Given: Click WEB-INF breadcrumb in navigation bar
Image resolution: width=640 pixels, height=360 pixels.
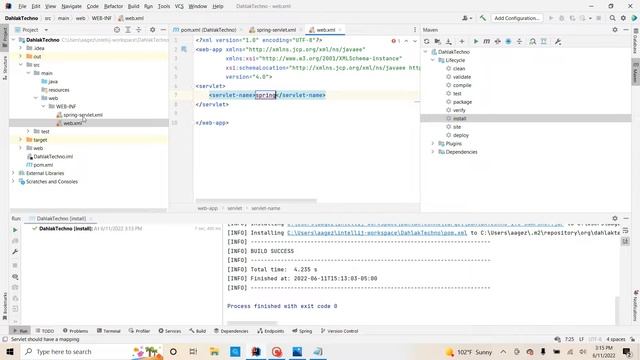Looking at the screenshot, I should [x=102, y=18].
